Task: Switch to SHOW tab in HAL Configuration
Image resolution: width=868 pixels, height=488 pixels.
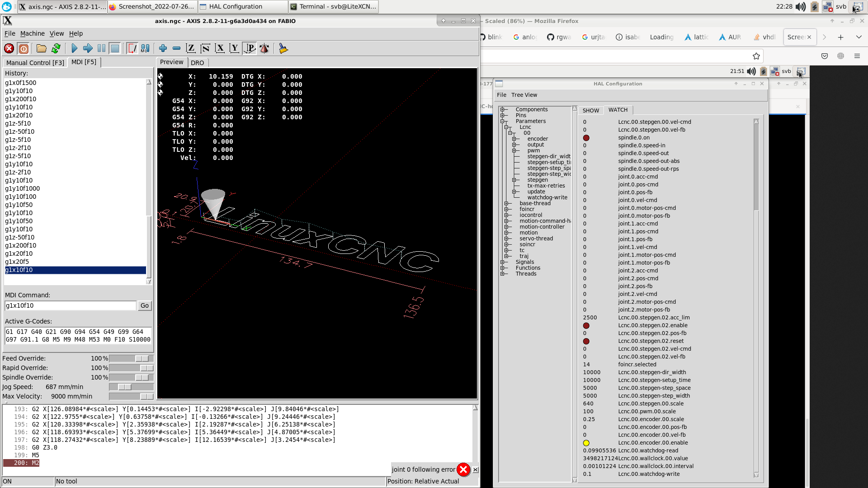Action: click(x=590, y=110)
